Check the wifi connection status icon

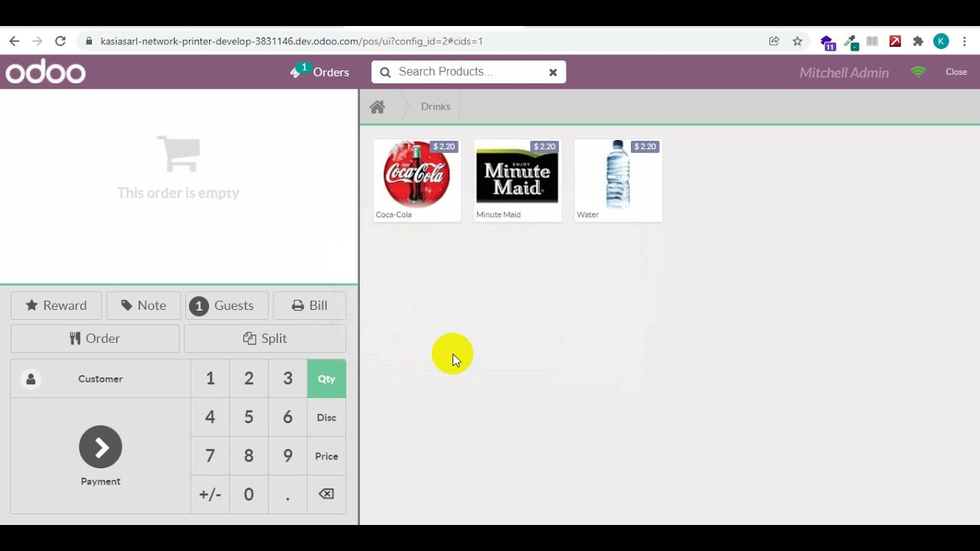coord(918,72)
